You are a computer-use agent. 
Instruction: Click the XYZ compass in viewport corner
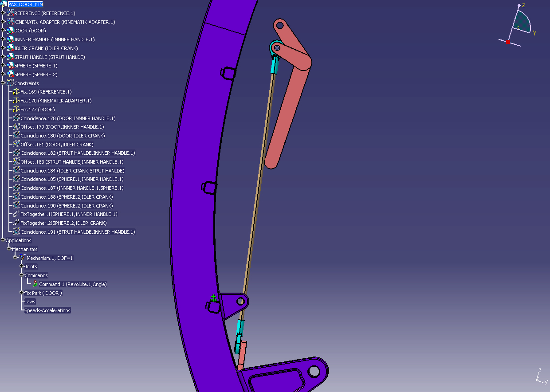pyautogui.click(x=518, y=25)
